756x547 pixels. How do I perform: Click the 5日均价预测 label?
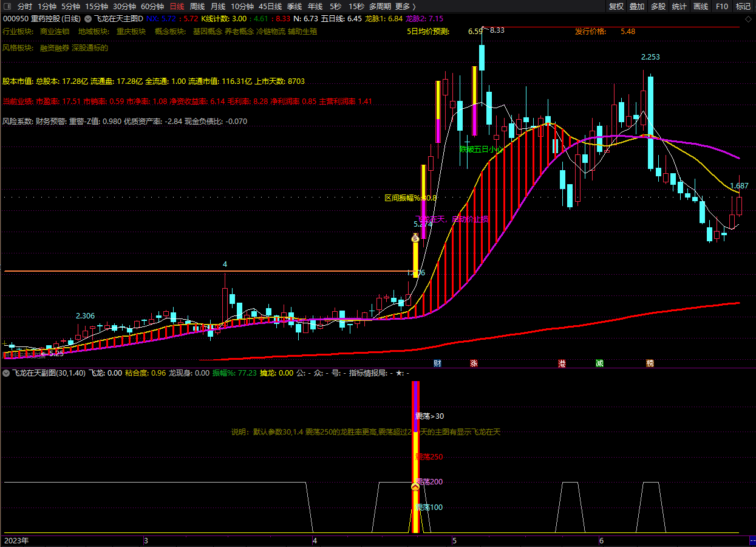428,31
